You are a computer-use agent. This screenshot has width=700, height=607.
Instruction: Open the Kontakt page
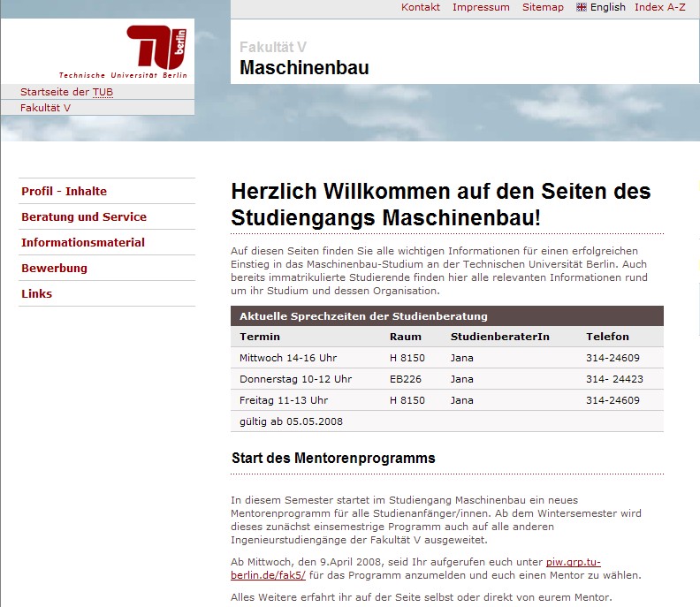[420, 7]
